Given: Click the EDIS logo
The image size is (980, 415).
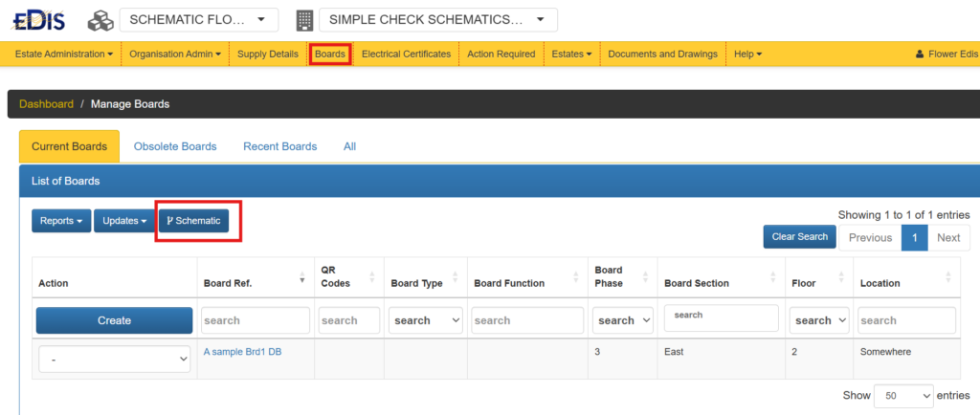Looking at the screenshot, I should 38,19.
